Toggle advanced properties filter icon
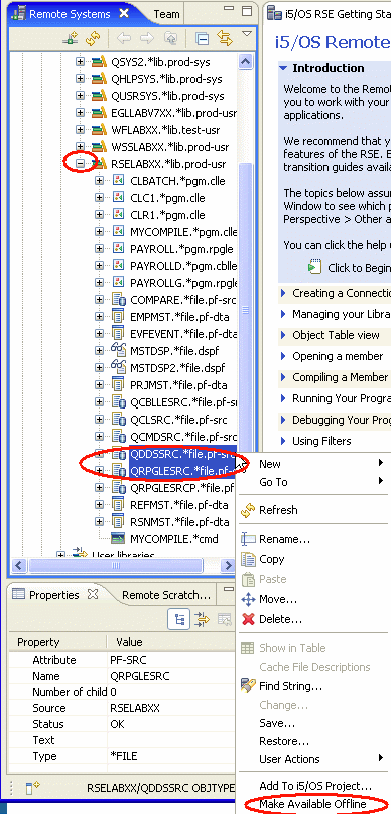 (201, 619)
